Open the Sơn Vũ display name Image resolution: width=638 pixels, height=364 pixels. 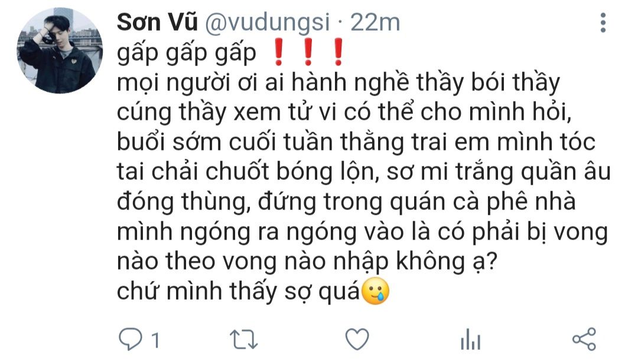coord(157,22)
